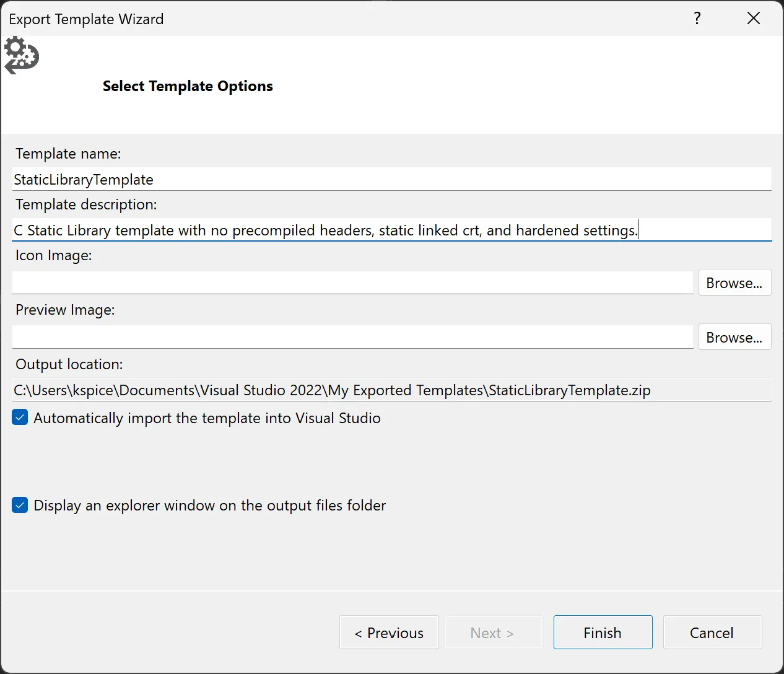The width and height of the screenshot is (784, 674).
Task: Close the Export Template Wizard dialog
Action: 754,18
